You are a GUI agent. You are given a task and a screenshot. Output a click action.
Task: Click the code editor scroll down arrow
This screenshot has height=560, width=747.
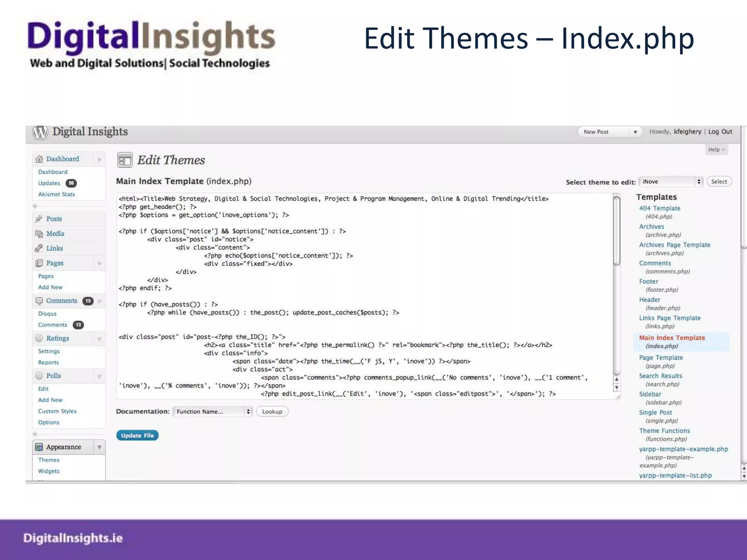click(x=617, y=388)
